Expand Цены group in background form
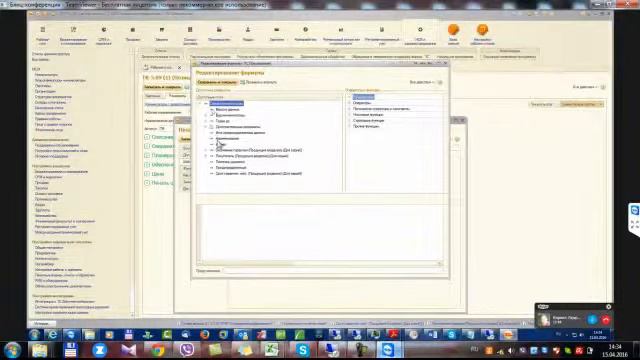This screenshot has width=640, height=360. tap(147, 174)
